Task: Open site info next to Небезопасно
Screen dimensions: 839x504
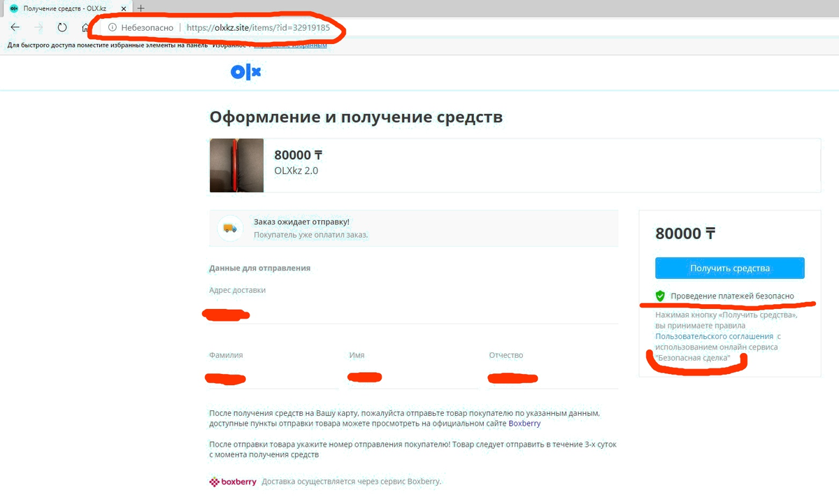Action: click(111, 28)
